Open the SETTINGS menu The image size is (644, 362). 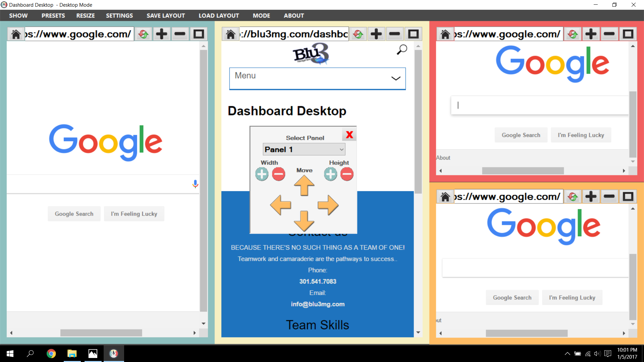click(119, 16)
